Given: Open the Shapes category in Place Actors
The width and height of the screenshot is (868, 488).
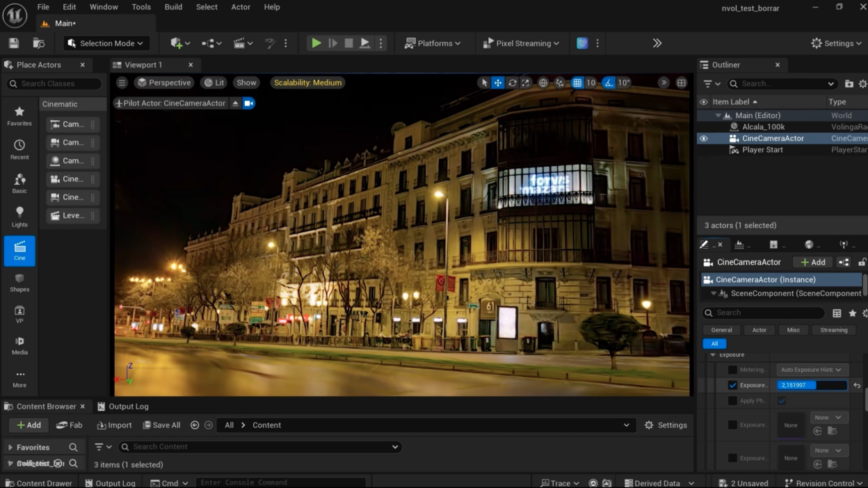Looking at the screenshot, I should 19,283.
